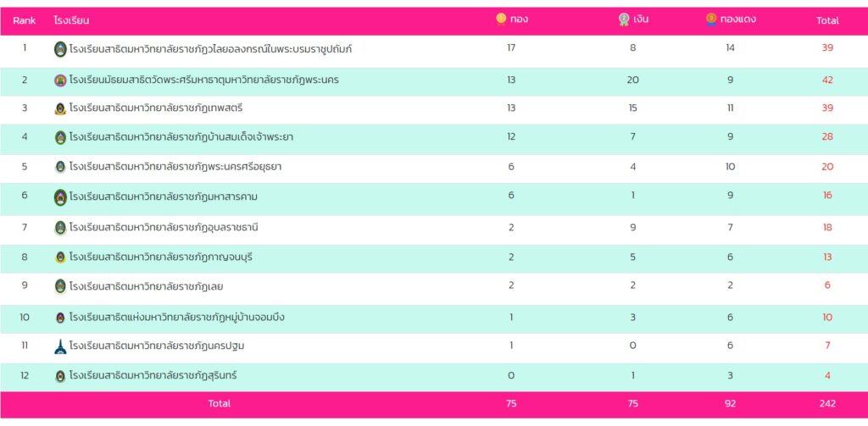Image resolution: width=868 pixels, height=426 pixels.
Task: Click the school crest in rank 7 row
Action: 60,228
